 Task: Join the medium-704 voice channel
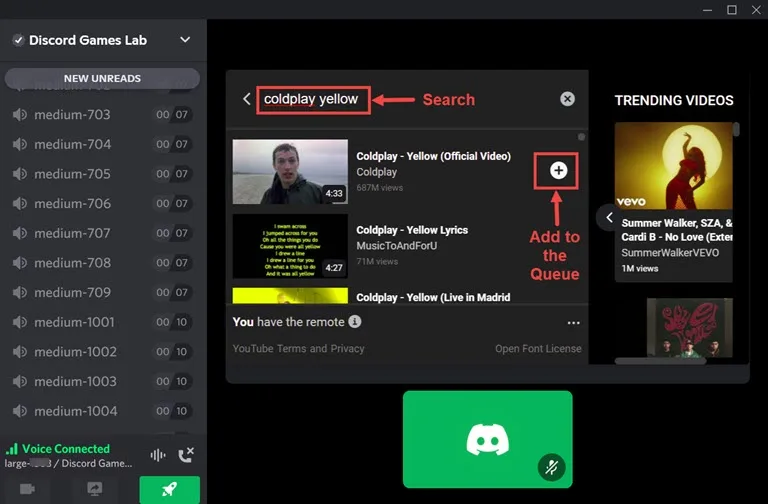point(102,144)
